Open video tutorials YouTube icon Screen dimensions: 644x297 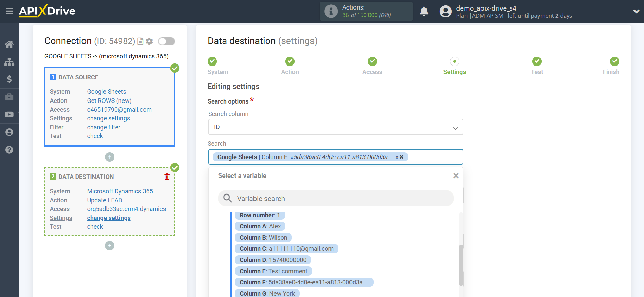(x=9, y=115)
